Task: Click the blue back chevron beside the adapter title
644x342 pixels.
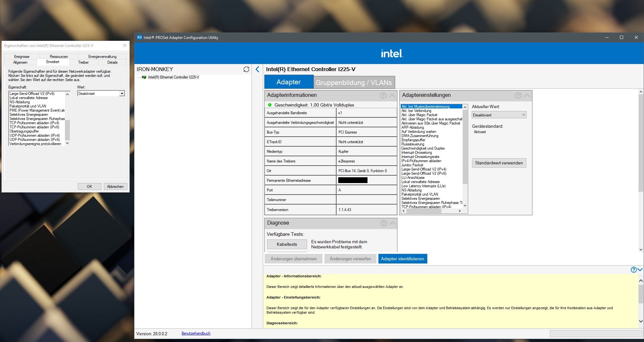Action: (257, 69)
